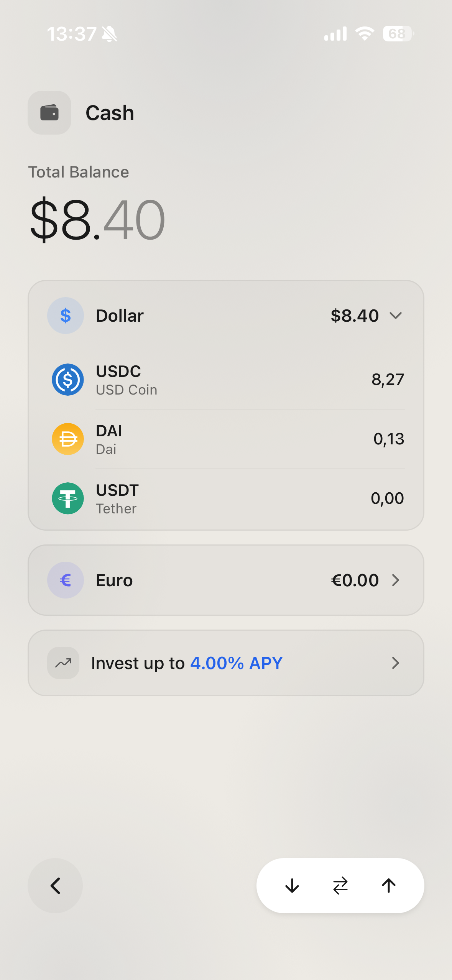The height and width of the screenshot is (980, 452).
Task: Tap the investment trend chart icon
Action: [63, 663]
